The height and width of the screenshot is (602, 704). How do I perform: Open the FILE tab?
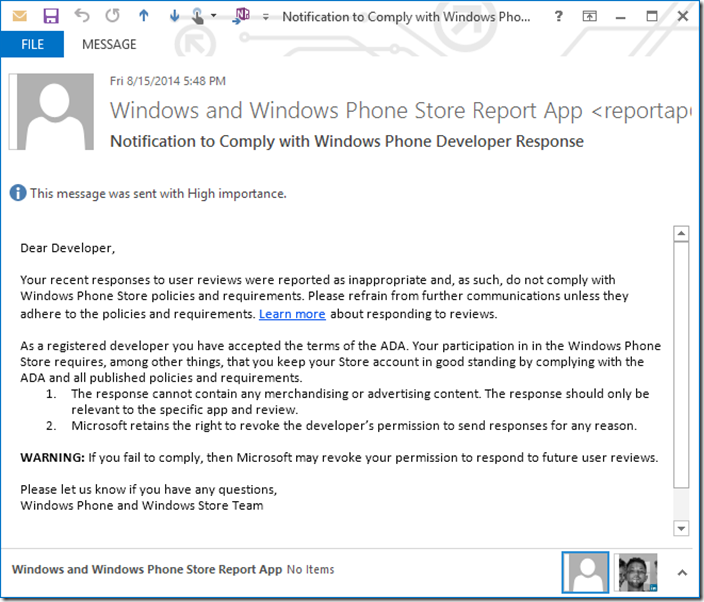(32, 44)
